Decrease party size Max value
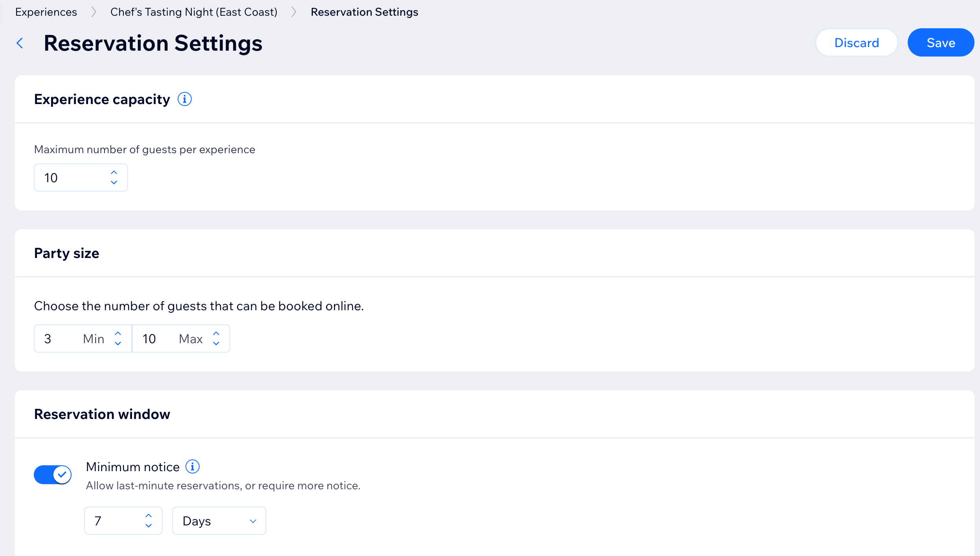The height and width of the screenshot is (556, 980). [x=216, y=344]
